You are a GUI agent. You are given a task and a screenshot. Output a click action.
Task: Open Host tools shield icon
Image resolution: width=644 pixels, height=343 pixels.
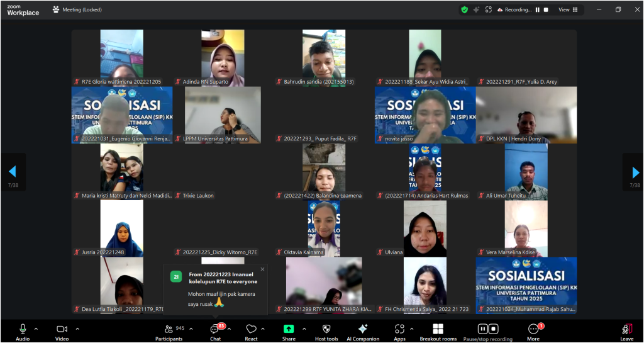pyautogui.click(x=326, y=332)
